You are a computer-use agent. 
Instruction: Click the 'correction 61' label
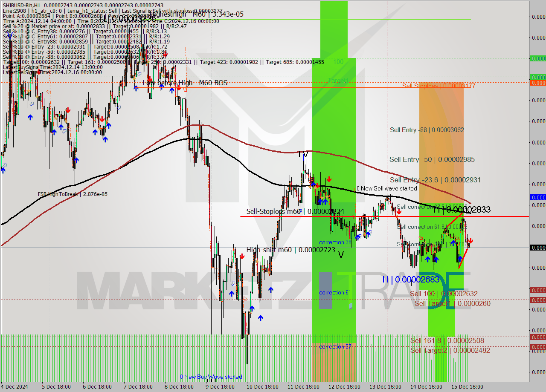pyautogui.click(x=335, y=293)
